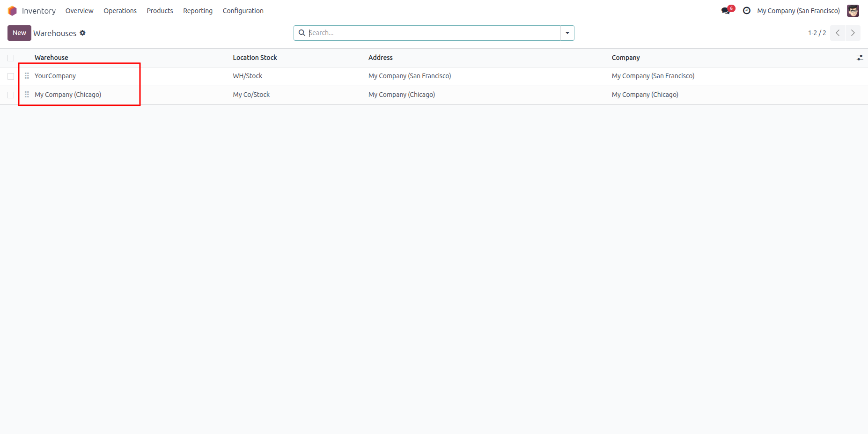Click Address cell My Company (Chicago)
This screenshot has height=434, width=868.
point(402,95)
